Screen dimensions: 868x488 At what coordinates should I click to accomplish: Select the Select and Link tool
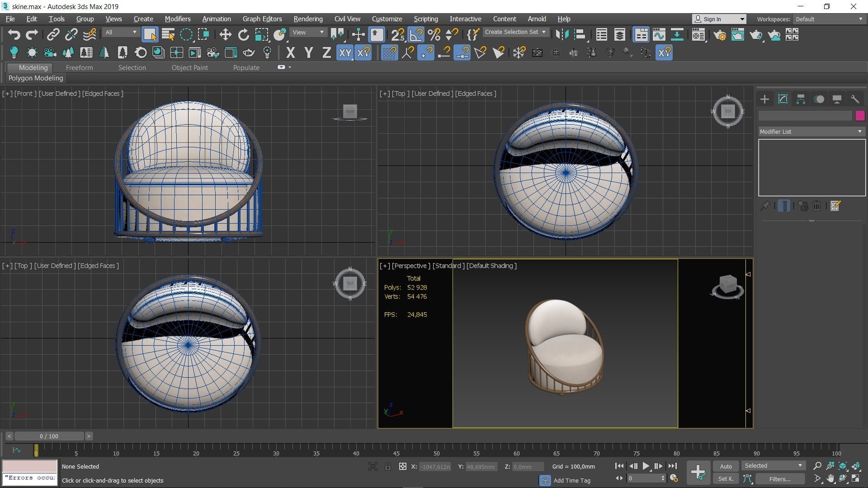53,35
